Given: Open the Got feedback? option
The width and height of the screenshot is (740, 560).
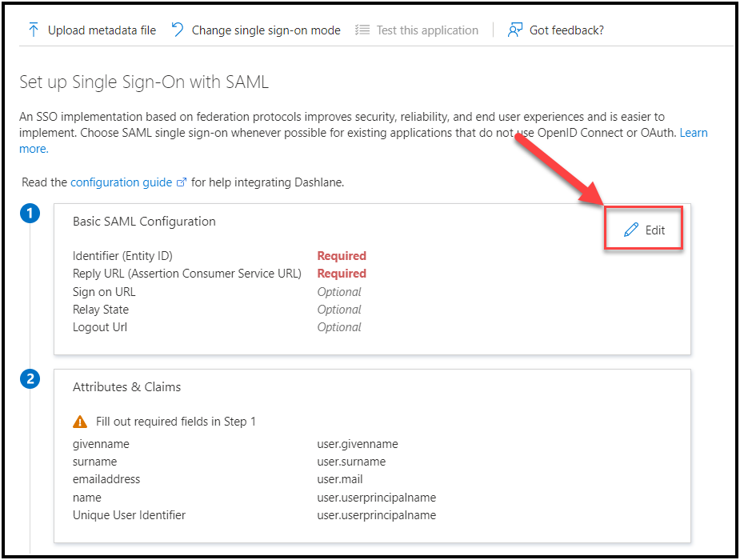Looking at the screenshot, I should click(x=566, y=30).
